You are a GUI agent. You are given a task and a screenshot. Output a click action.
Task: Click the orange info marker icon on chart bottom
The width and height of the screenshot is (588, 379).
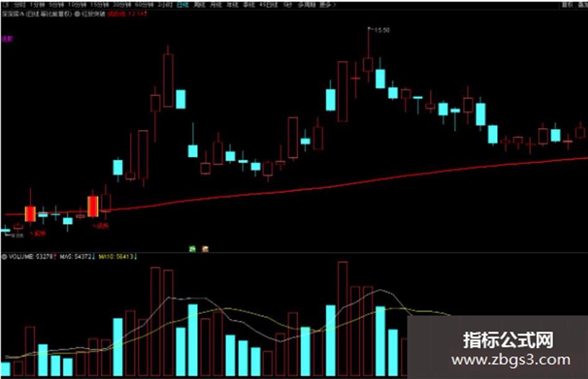click(205, 249)
